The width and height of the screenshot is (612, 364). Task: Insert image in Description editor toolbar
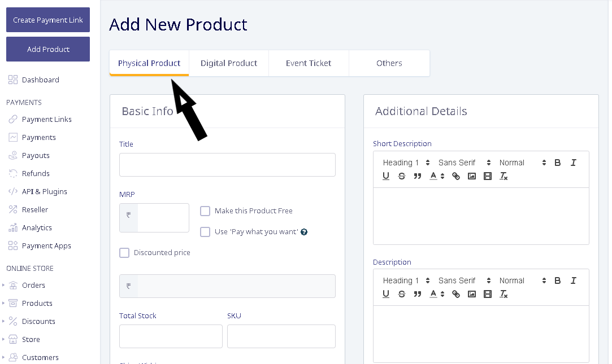pos(471,294)
